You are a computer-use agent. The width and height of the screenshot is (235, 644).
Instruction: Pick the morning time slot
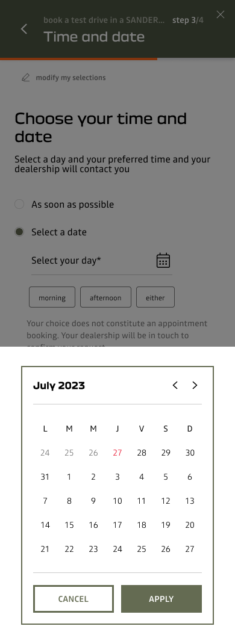click(x=52, y=297)
